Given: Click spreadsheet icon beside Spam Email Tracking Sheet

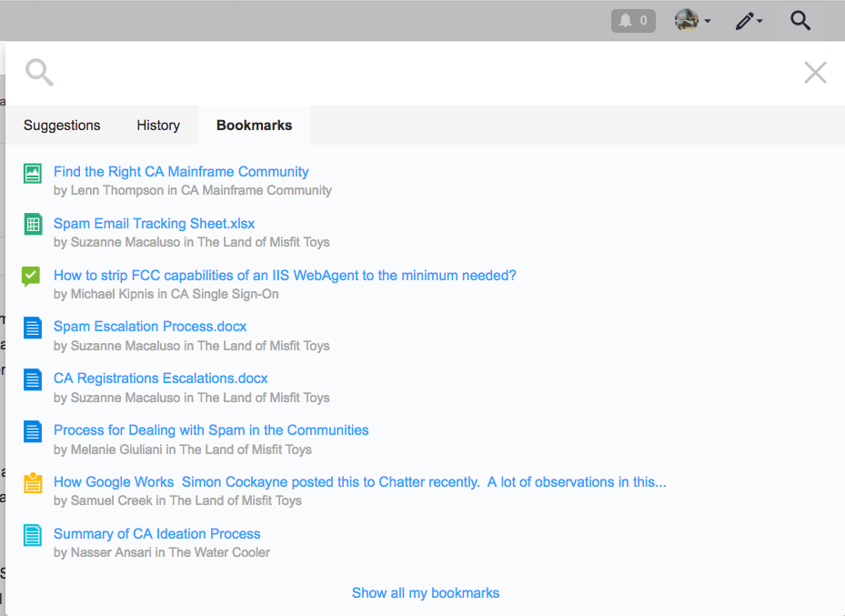Looking at the screenshot, I should click(33, 224).
